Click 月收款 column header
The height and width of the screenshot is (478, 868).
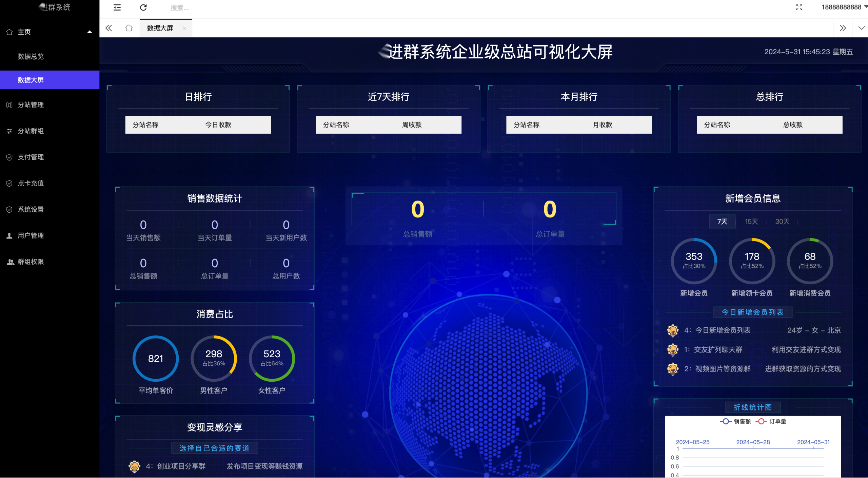click(602, 125)
